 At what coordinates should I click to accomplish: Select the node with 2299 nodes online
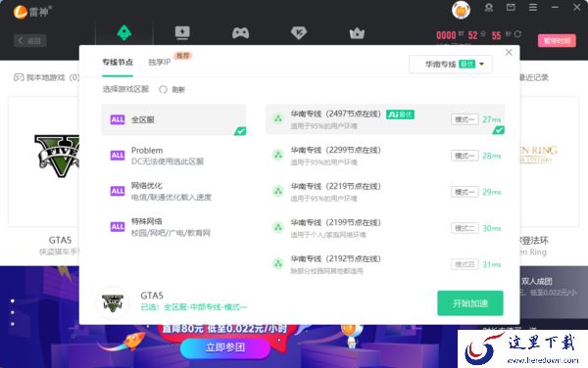pos(385,156)
